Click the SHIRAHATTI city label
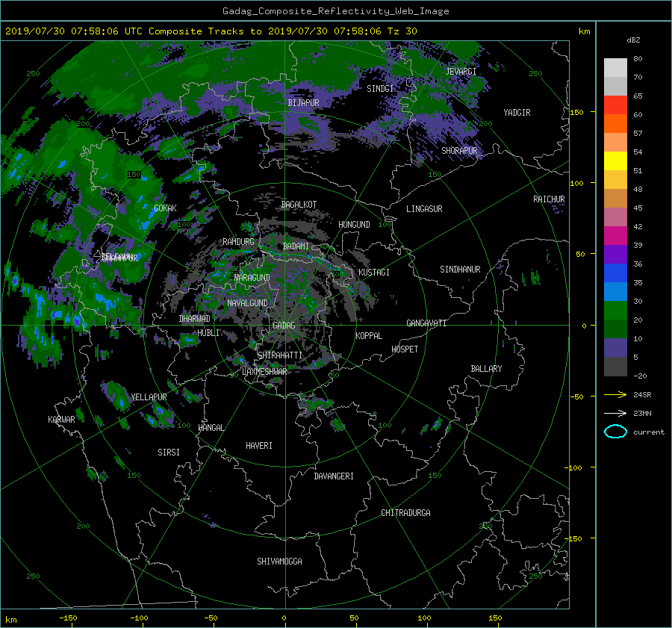Image resolution: width=672 pixels, height=628 pixels. [280, 355]
